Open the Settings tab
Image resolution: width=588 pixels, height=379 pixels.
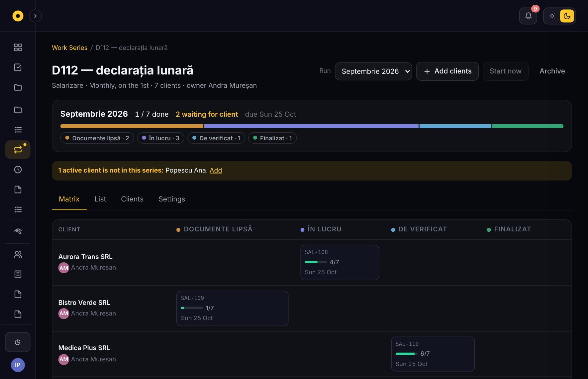[x=172, y=199]
